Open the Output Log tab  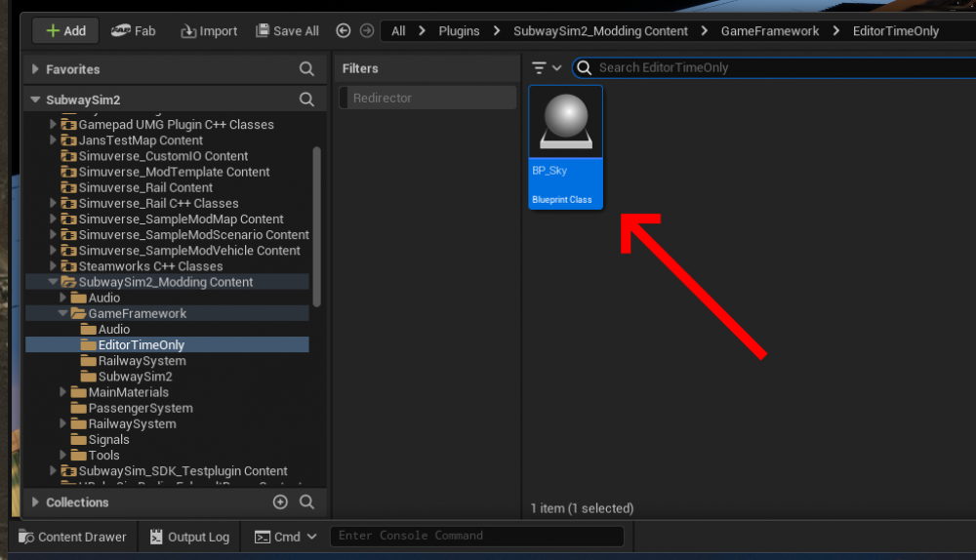[x=189, y=537]
